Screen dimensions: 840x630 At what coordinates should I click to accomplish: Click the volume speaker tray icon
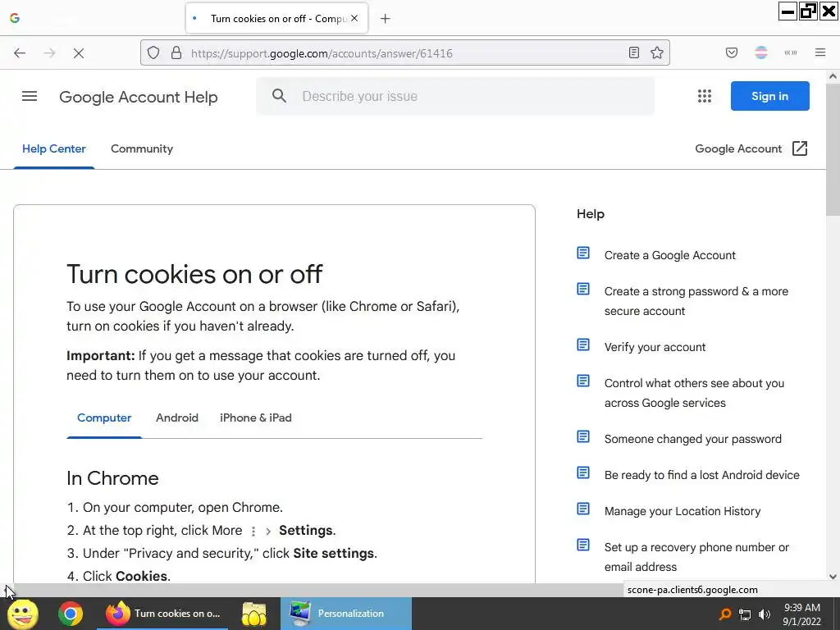click(x=765, y=614)
